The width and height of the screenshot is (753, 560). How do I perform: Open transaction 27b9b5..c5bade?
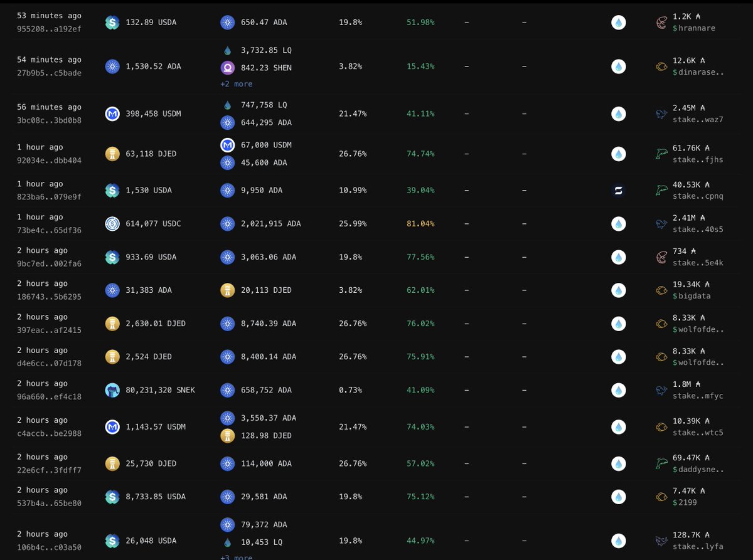coord(49,73)
